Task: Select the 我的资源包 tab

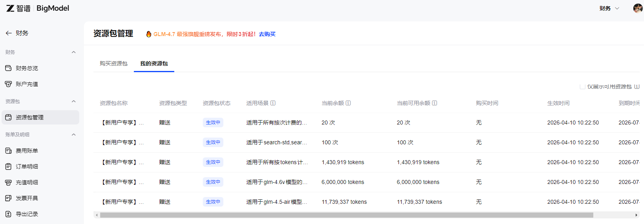Action: pos(154,63)
